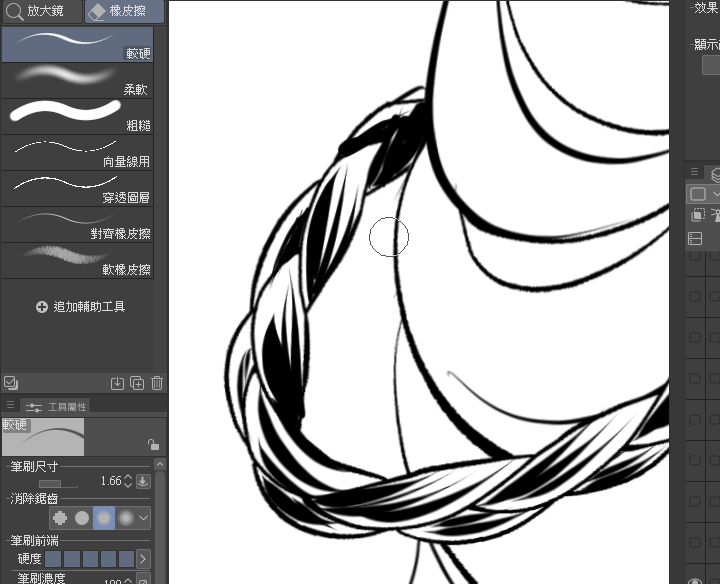Switch to the 放大鏡 magnifier tool tab
Image resolution: width=720 pixels, height=584 pixels.
(x=42, y=11)
